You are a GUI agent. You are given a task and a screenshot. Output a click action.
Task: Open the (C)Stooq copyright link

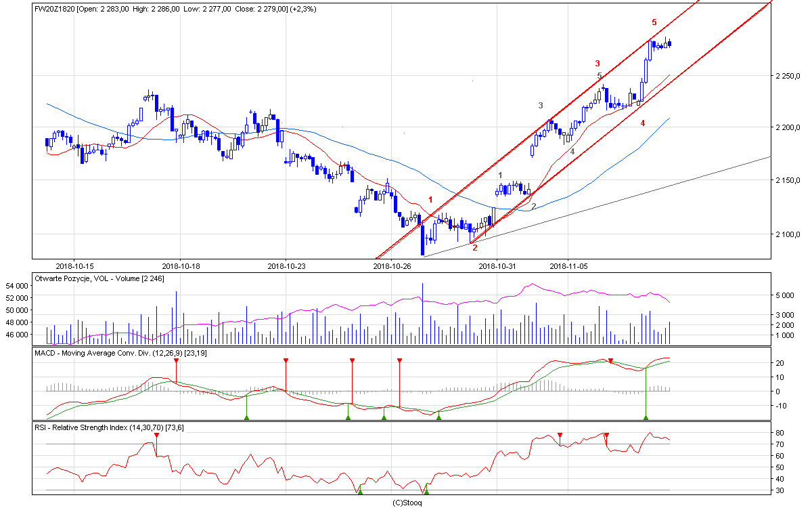point(407,503)
